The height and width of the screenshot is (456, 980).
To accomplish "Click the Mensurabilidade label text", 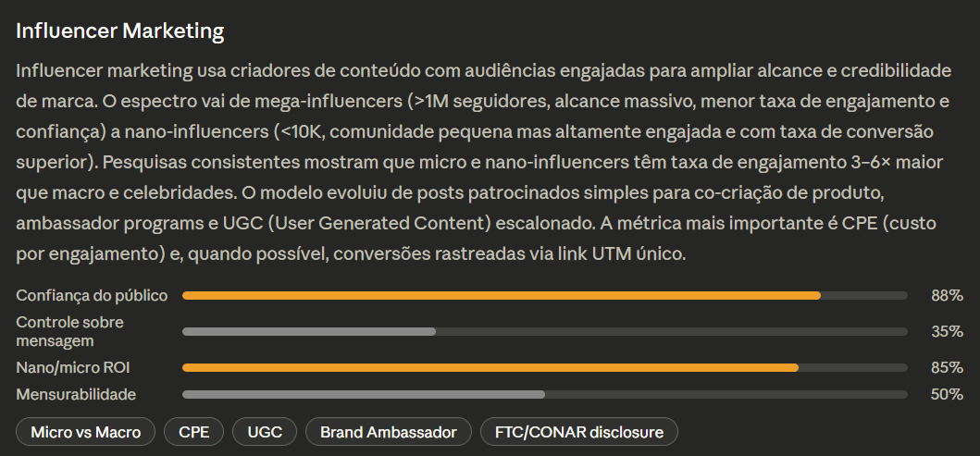I will 76,395.
